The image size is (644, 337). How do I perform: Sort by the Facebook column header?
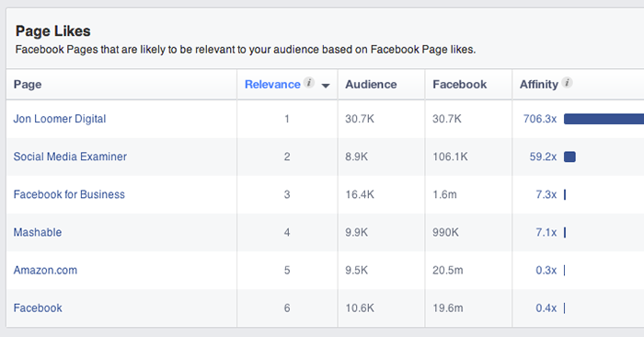pos(460,85)
